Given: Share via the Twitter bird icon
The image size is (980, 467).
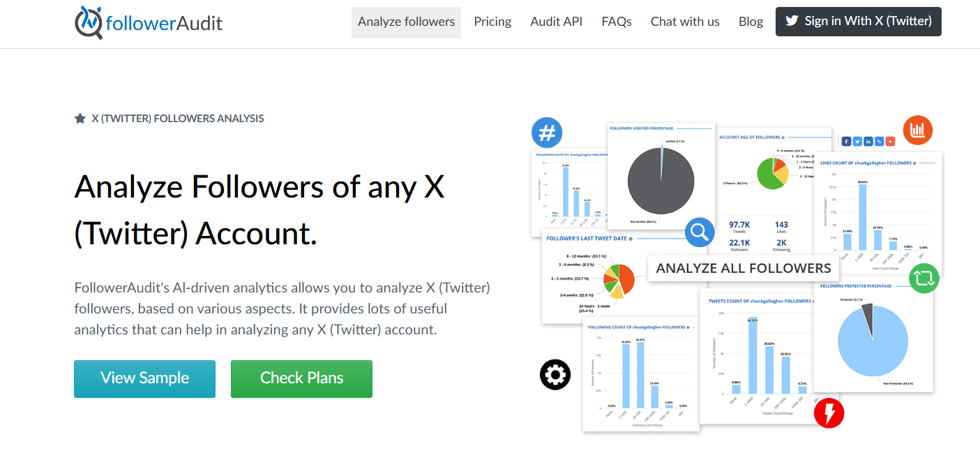Looking at the screenshot, I should click(x=857, y=141).
